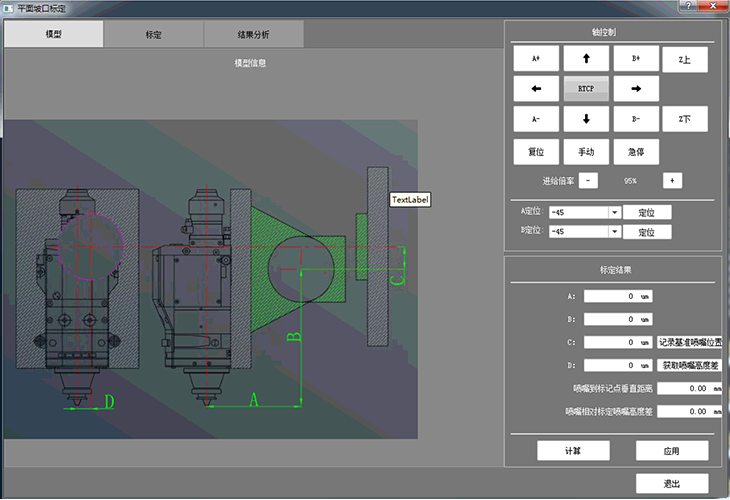Image resolution: width=730 pixels, height=500 pixels.
Task: Toggle the RTCP mode button
Action: click(586, 89)
